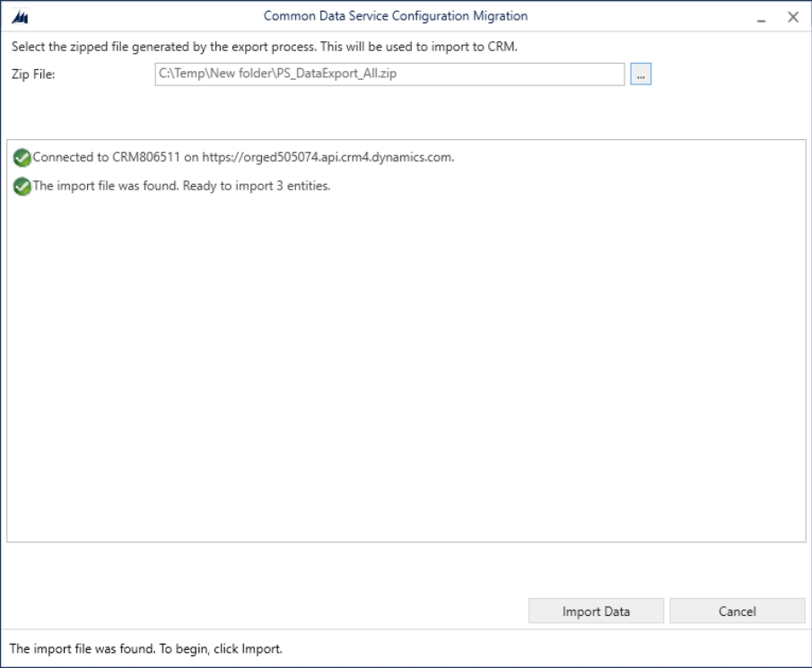Cancel the import wizard
Image resolution: width=812 pixels, height=668 pixels.
(738, 611)
